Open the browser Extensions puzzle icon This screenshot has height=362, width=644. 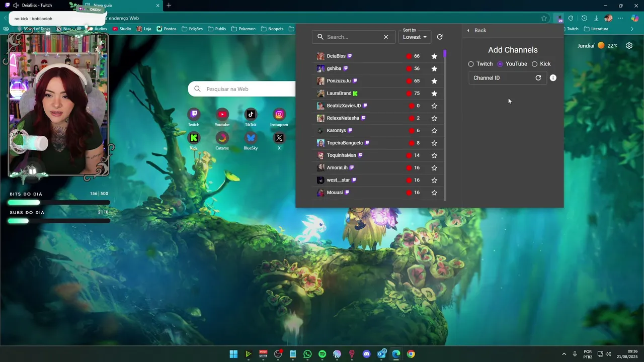click(x=571, y=18)
